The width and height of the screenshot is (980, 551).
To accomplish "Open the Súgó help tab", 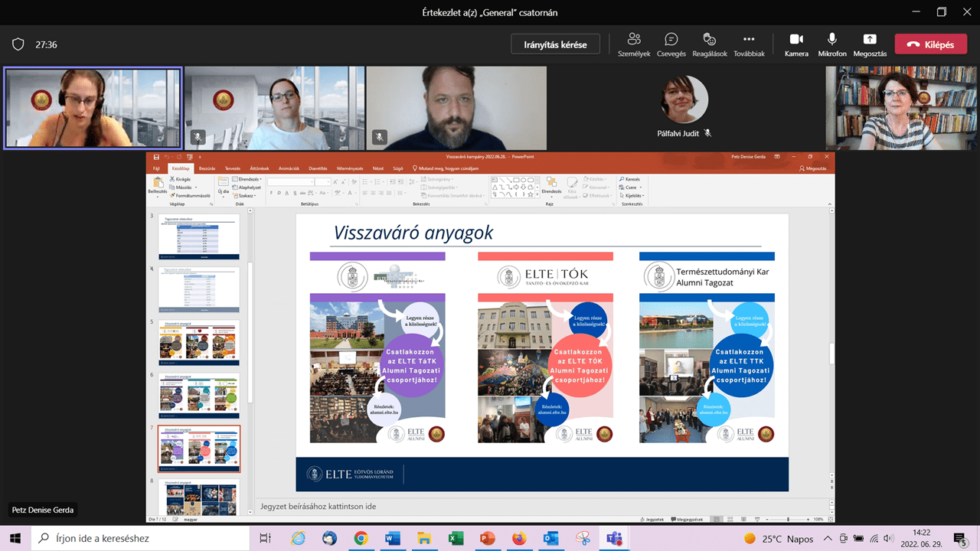I will [x=398, y=168].
